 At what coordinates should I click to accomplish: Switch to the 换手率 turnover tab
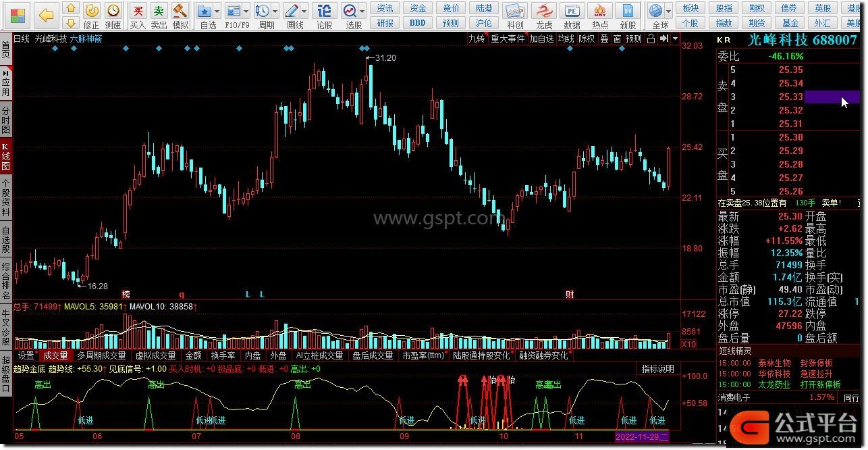(223, 355)
